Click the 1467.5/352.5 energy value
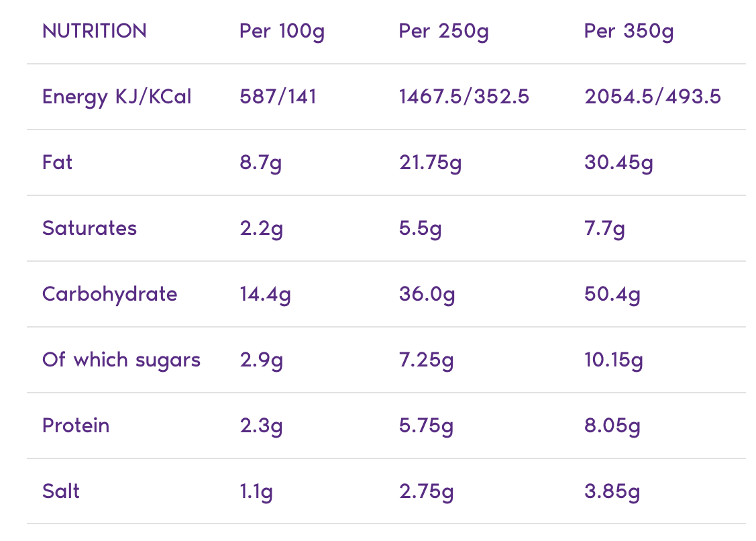The height and width of the screenshot is (541, 756). pos(464,97)
